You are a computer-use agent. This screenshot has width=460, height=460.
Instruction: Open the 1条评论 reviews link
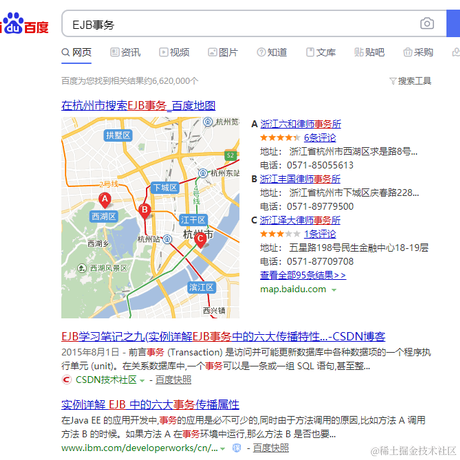click(320, 234)
